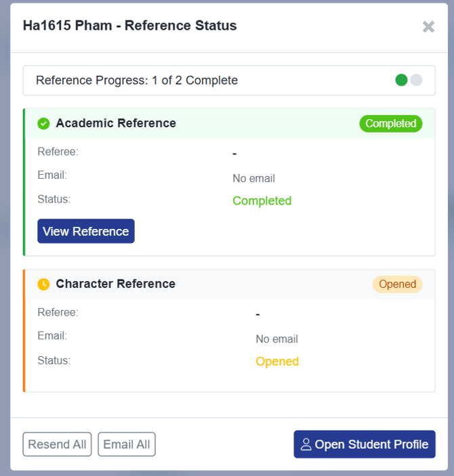Click the green progress dot indicator
Screen dimensions: 454x476
click(x=401, y=80)
